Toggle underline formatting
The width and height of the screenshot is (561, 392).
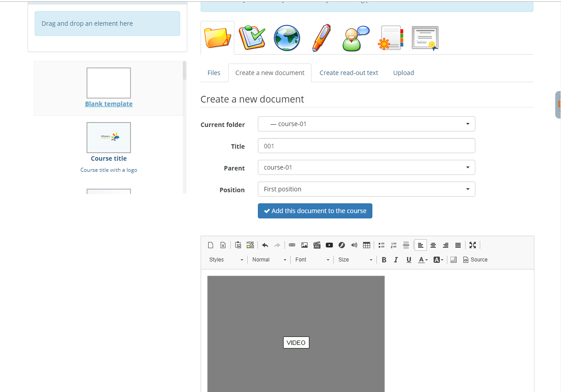[x=408, y=259]
